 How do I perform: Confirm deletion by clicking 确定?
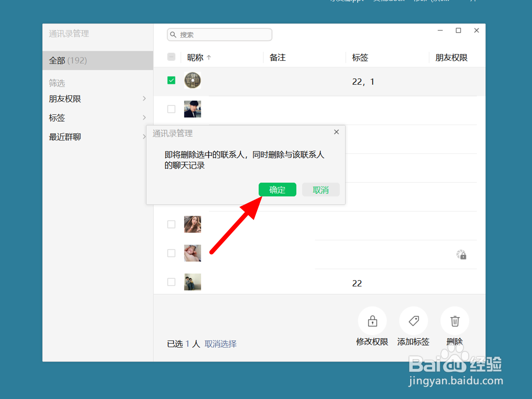pos(277,189)
